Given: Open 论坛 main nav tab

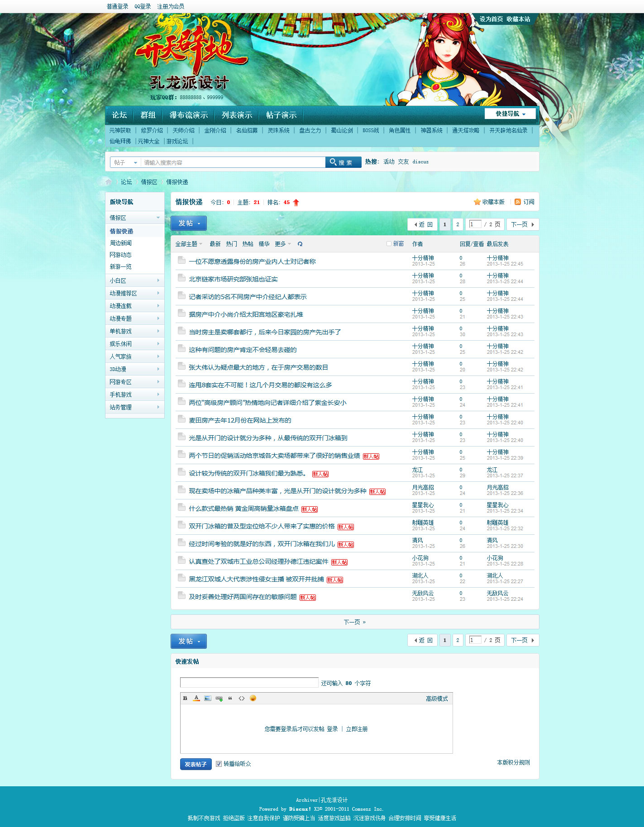Looking at the screenshot, I should point(119,115).
